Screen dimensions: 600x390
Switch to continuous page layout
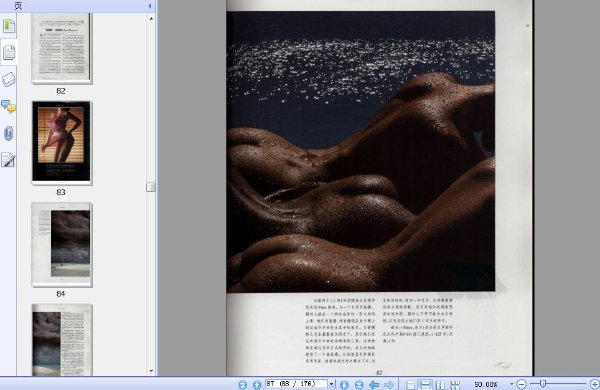(x=425, y=385)
